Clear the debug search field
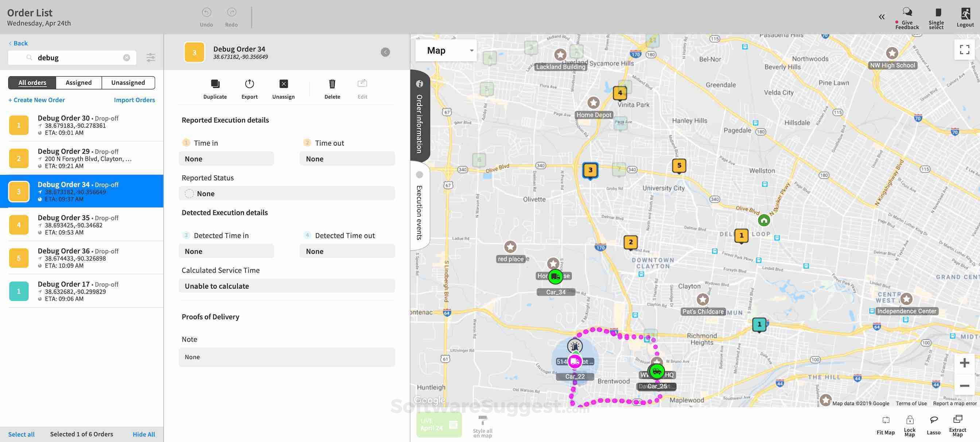 [126, 58]
